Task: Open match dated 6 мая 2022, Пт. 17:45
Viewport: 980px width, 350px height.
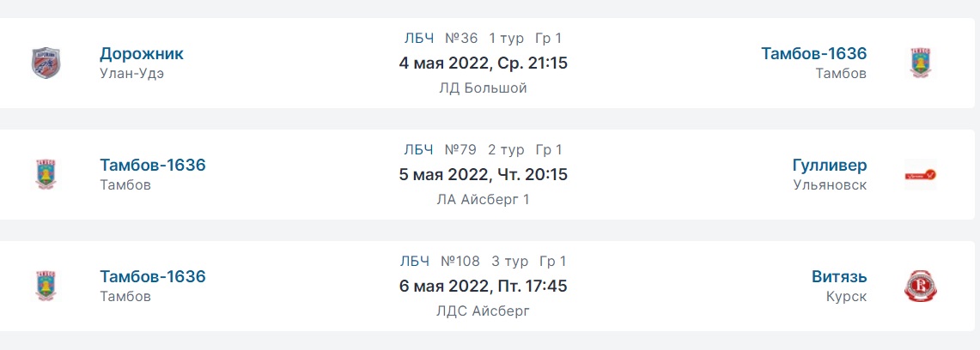Action: coord(483,287)
